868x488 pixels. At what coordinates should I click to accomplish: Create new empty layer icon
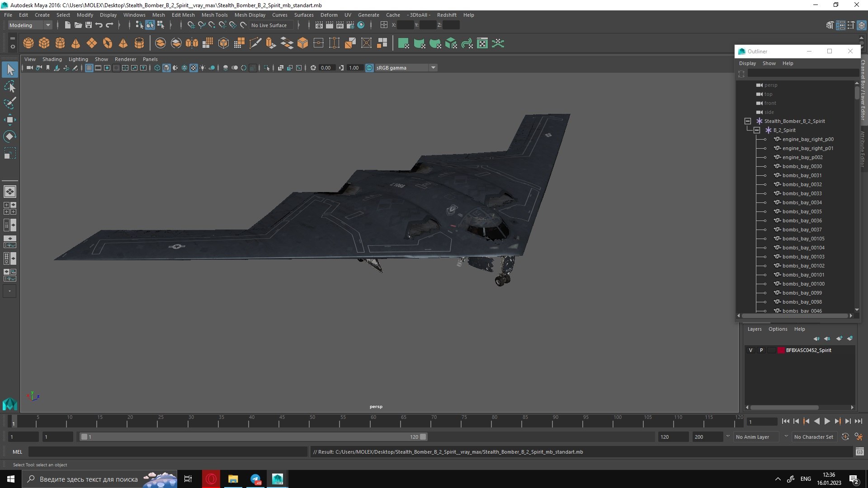pos(839,338)
